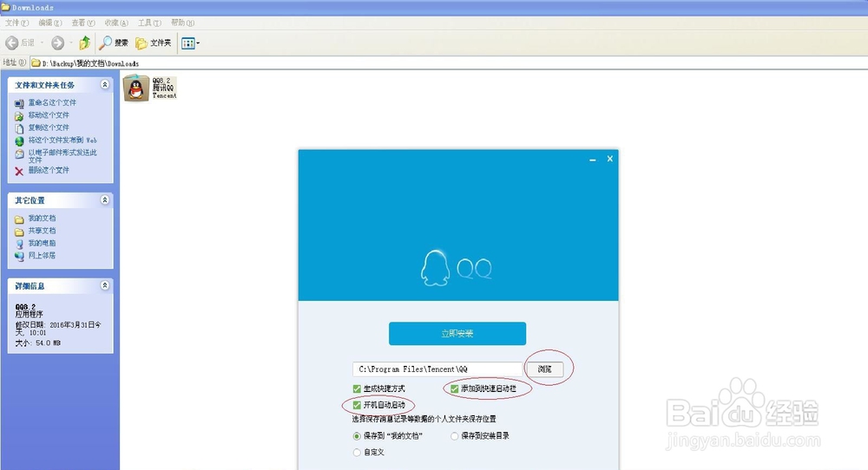Image resolution: width=868 pixels, height=470 pixels.
Task: Click Rename this file (重命名这个文件)
Action: (52, 102)
